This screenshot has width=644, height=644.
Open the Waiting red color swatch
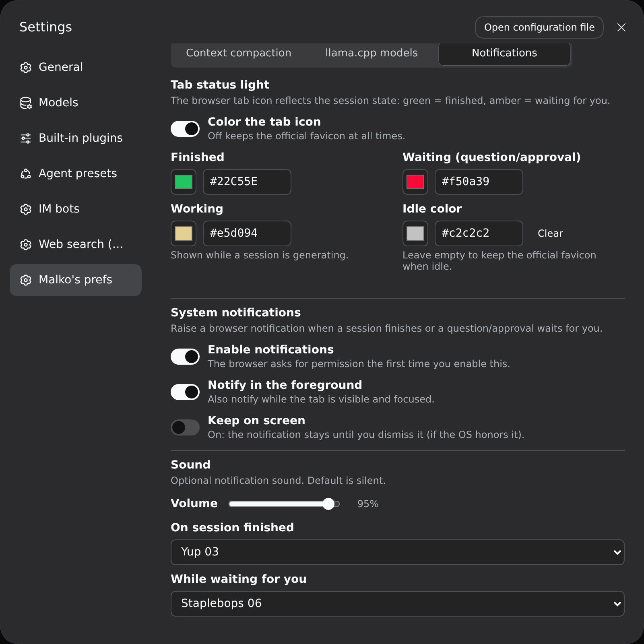click(415, 182)
